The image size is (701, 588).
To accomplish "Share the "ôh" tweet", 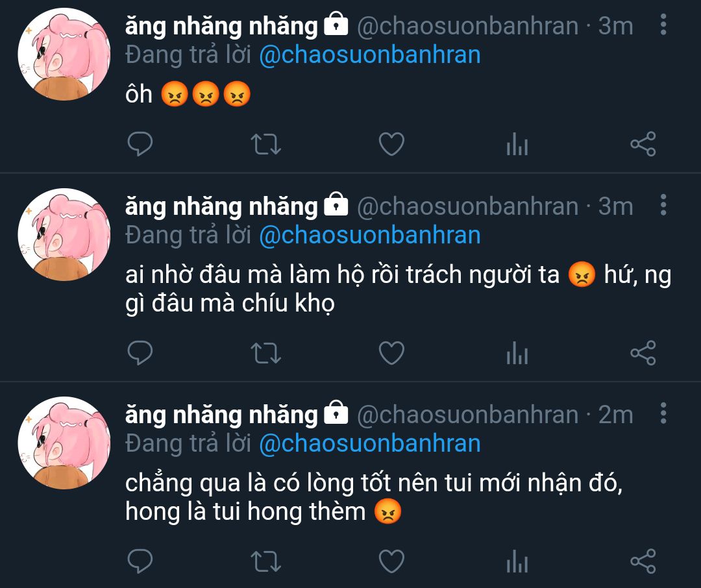I will tap(643, 144).
